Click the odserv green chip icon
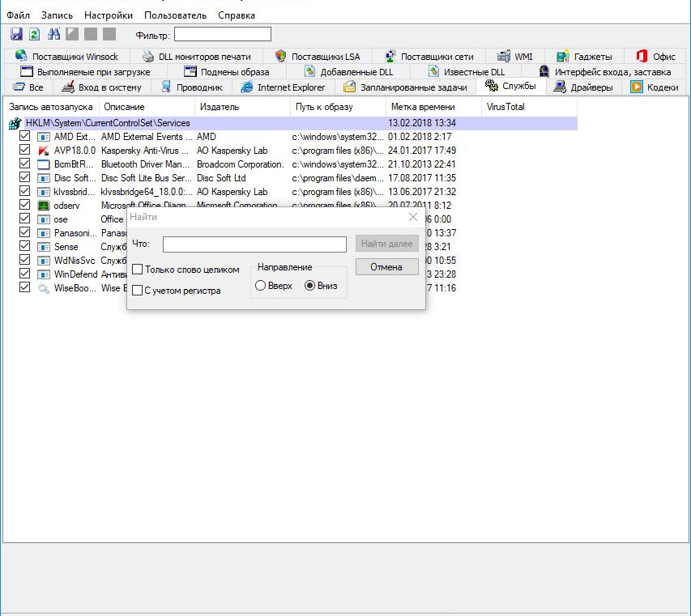Screen dimensions: 691x616 [x=43, y=206]
